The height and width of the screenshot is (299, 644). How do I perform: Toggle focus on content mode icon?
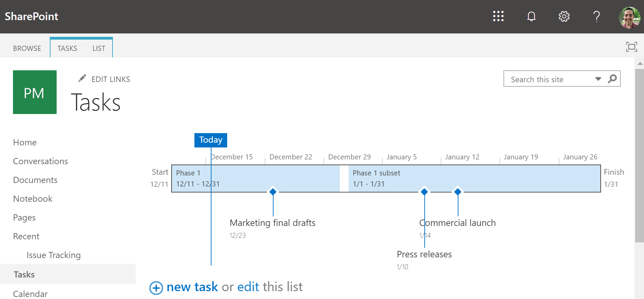(631, 47)
